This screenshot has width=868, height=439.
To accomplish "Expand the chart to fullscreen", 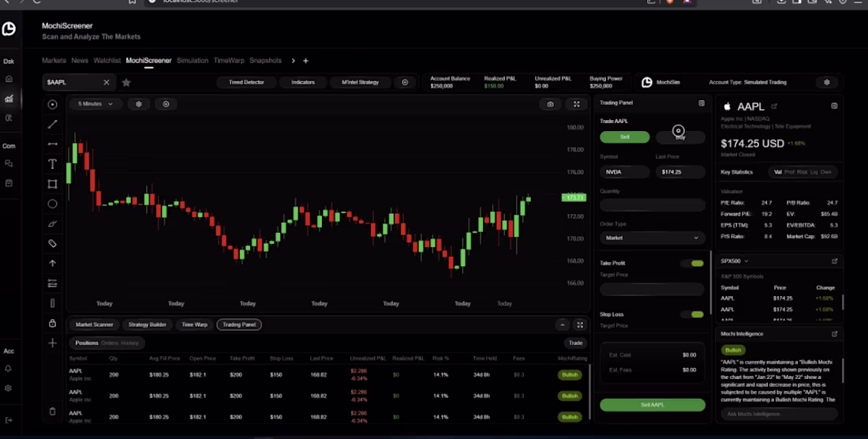I will point(576,104).
